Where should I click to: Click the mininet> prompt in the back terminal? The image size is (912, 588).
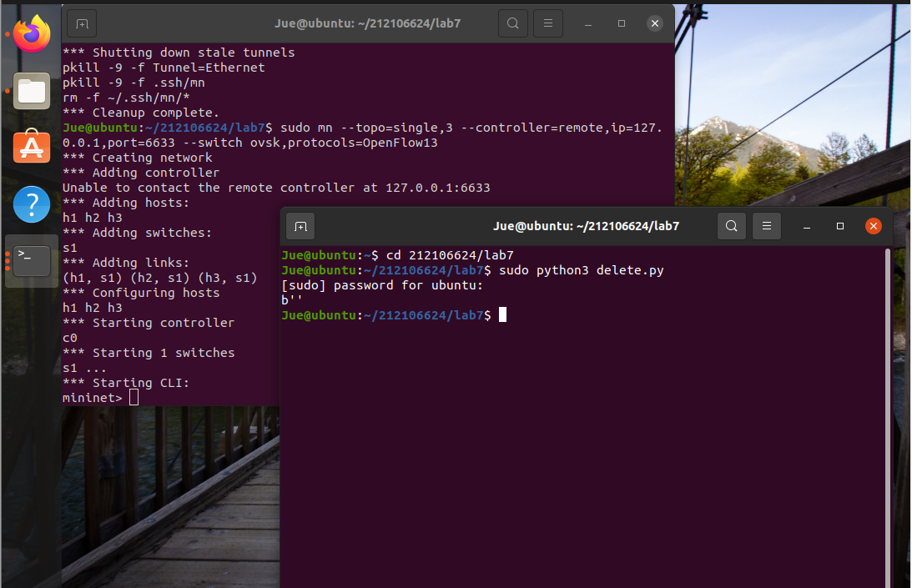pyautogui.click(x=92, y=398)
